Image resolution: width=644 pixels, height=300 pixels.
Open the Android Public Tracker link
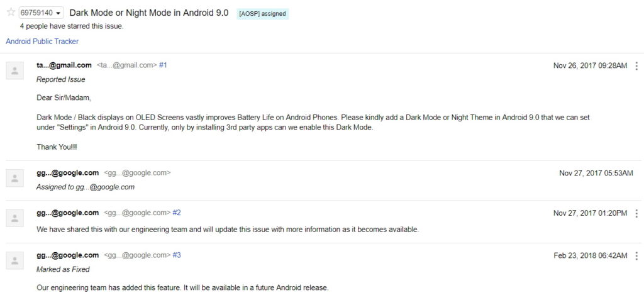pos(42,41)
